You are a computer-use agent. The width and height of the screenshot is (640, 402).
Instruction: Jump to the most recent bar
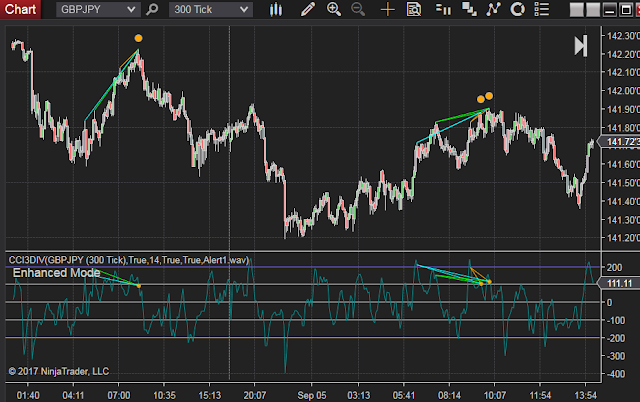581,46
